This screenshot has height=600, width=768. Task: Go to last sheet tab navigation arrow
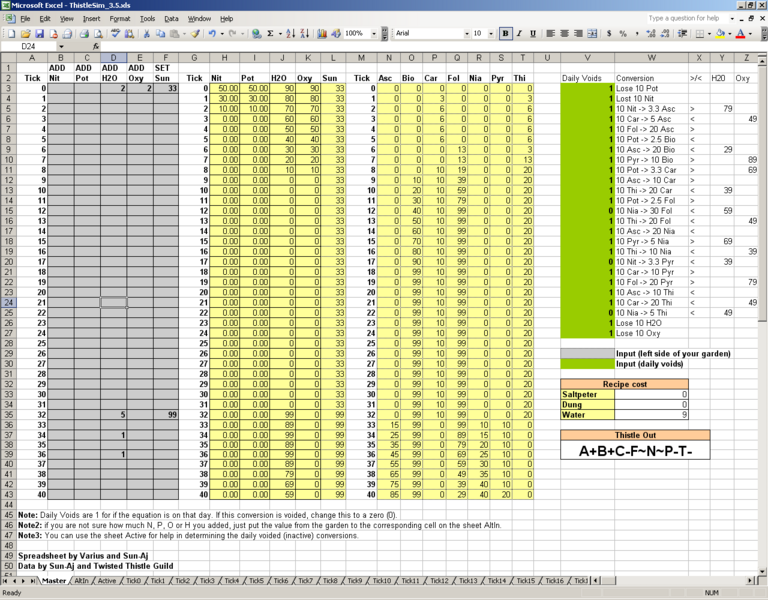(32, 581)
